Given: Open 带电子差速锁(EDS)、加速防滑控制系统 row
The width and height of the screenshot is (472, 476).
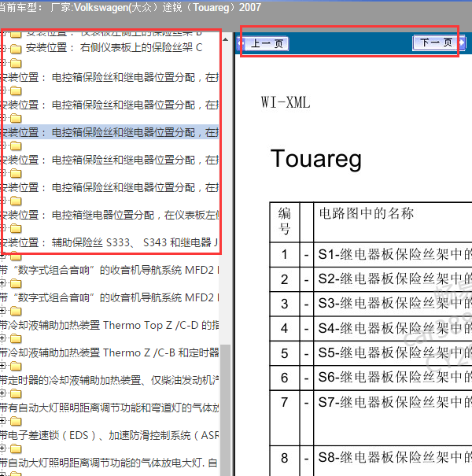Looking at the screenshot, I should coord(109,436).
